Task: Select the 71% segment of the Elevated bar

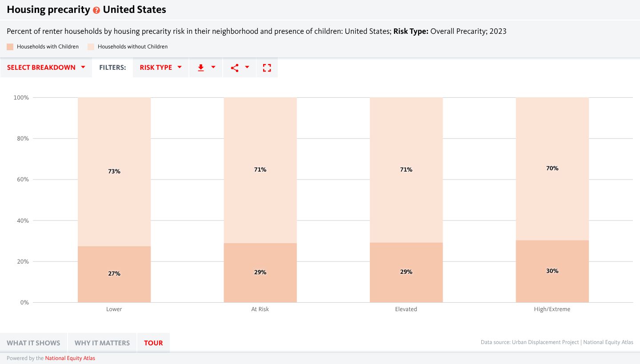Action: coord(406,169)
